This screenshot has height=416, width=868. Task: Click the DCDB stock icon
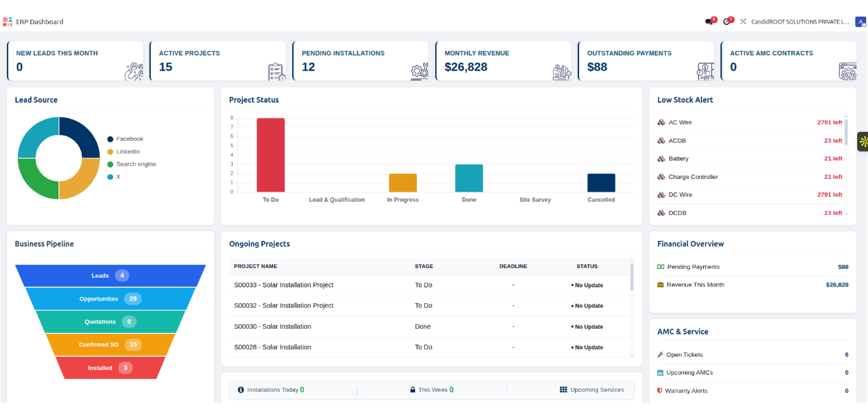tap(661, 213)
